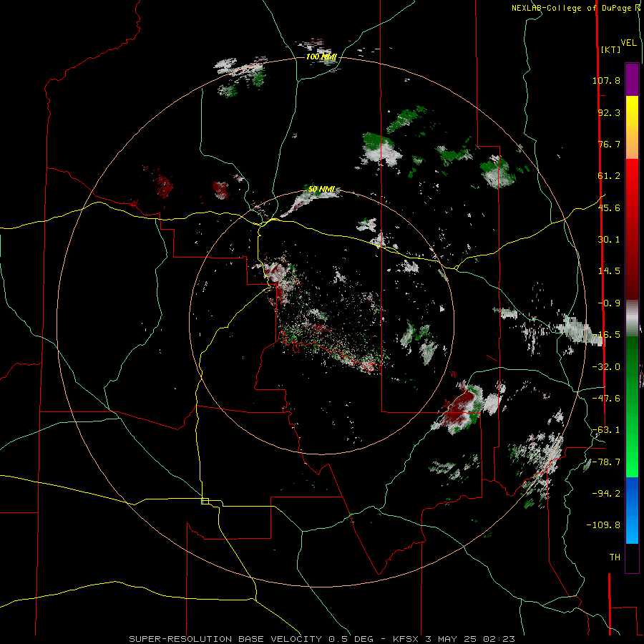The width and height of the screenshot is (644, 644).
Task: Pick the gray band of the velocity color bar
Action: click(632, 318)
